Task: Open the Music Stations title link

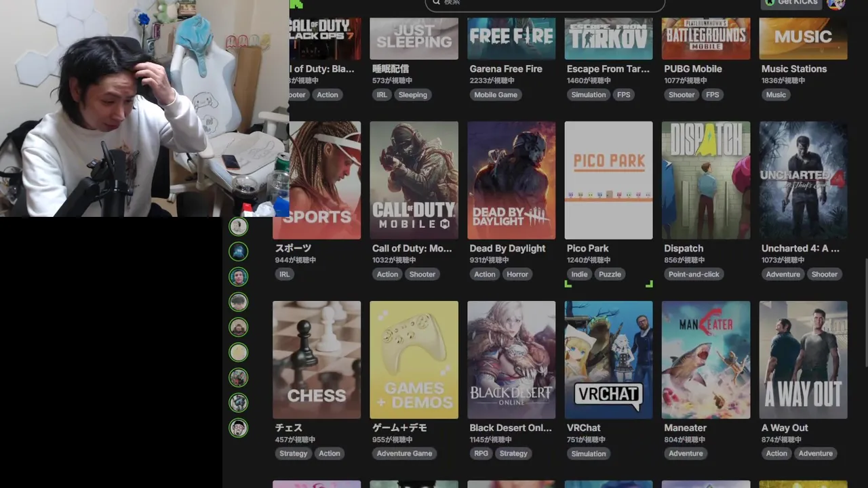Action: 794,68
